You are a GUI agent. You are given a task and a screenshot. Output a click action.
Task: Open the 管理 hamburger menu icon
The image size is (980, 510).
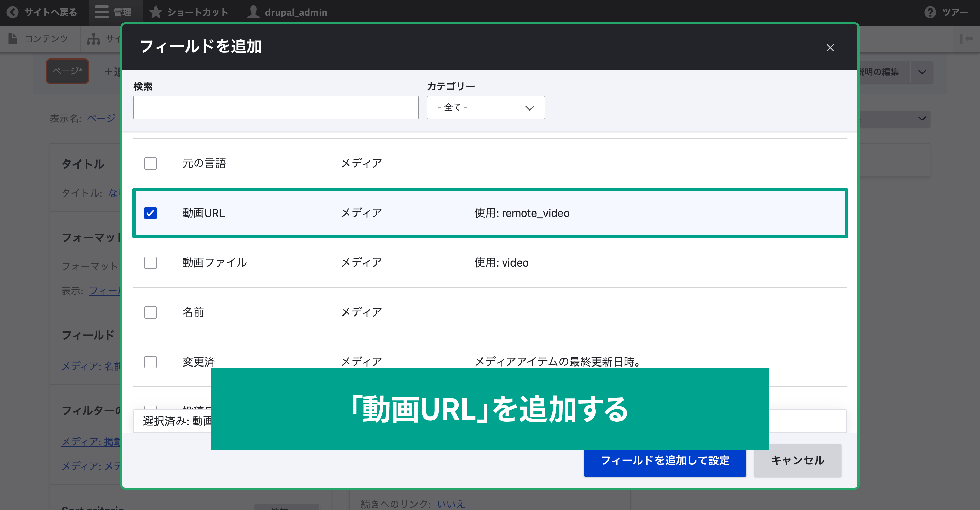pyautogui.click(x=102, y=13)
